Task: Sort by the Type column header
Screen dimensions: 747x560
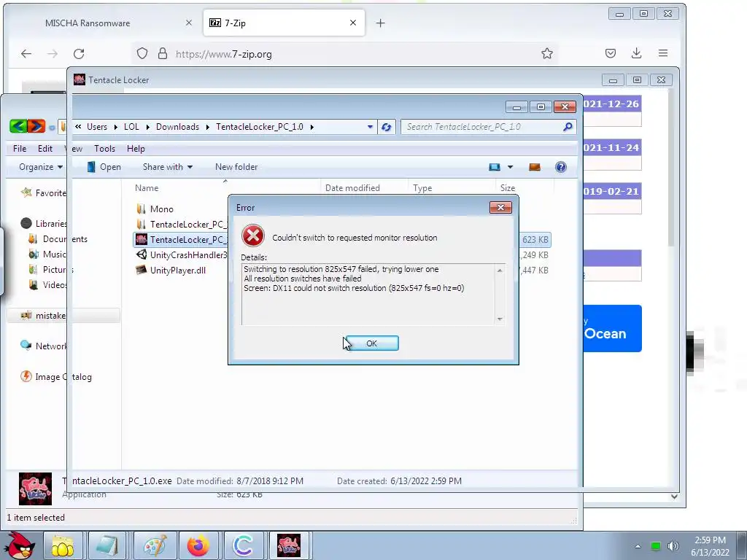Action: coord(422,187)
